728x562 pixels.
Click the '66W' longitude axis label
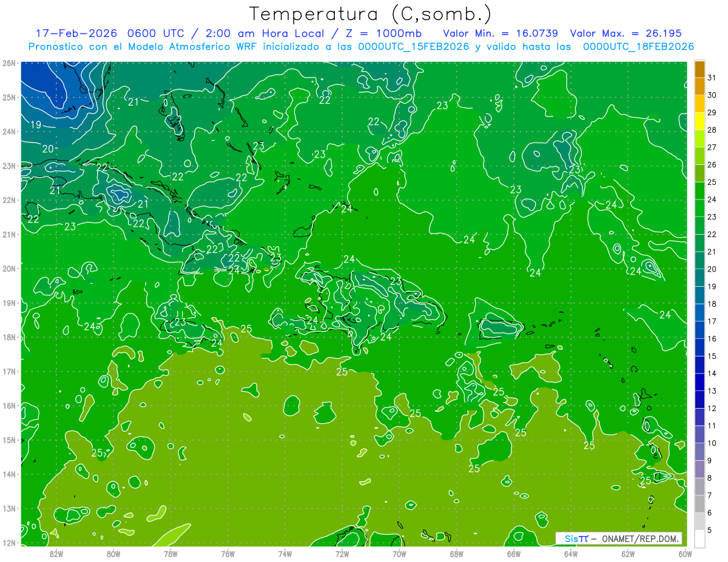[x=513, y=554]
